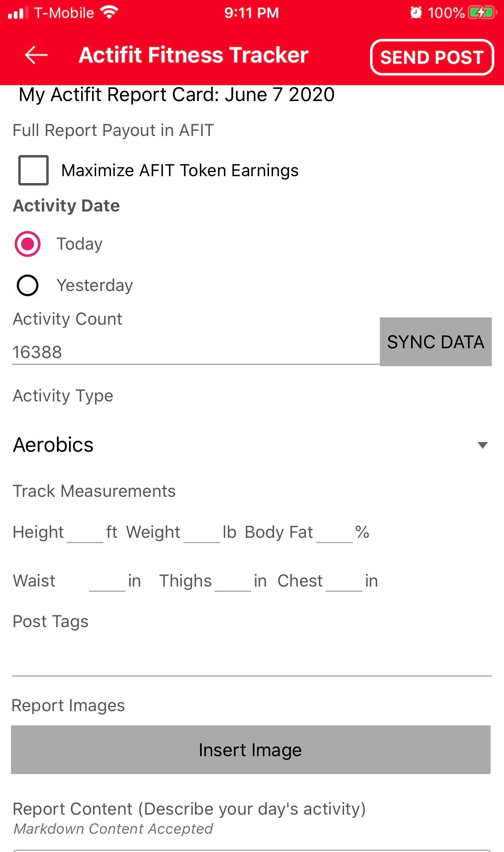Select the Yesterday radio button
The width and height of the screenshot is (504, 852).
[x=27, y=285]
